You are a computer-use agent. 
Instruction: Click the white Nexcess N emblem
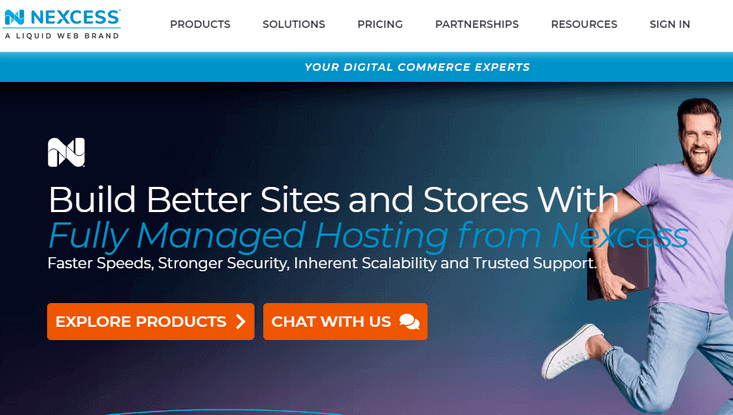click(x=66, y=152)
